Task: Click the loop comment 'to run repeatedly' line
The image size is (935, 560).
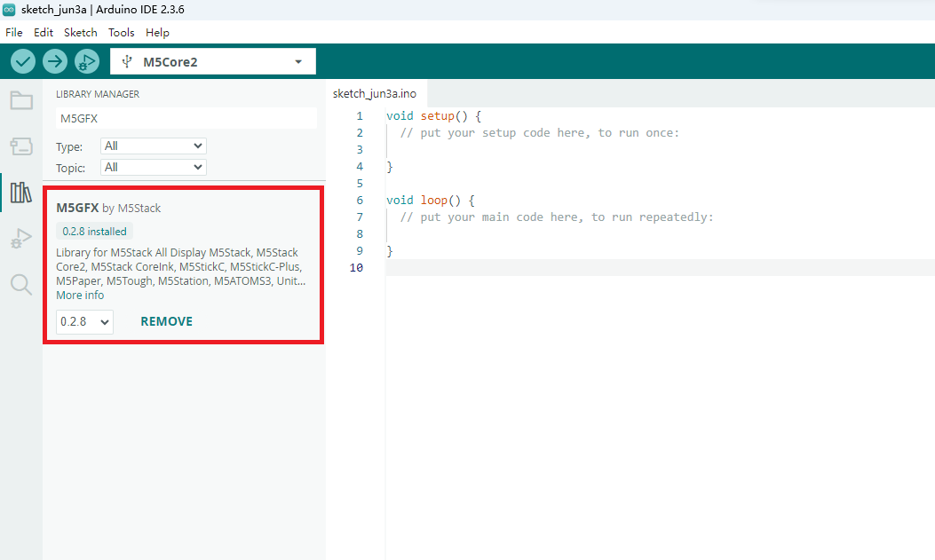Action: tap(557, 217)
